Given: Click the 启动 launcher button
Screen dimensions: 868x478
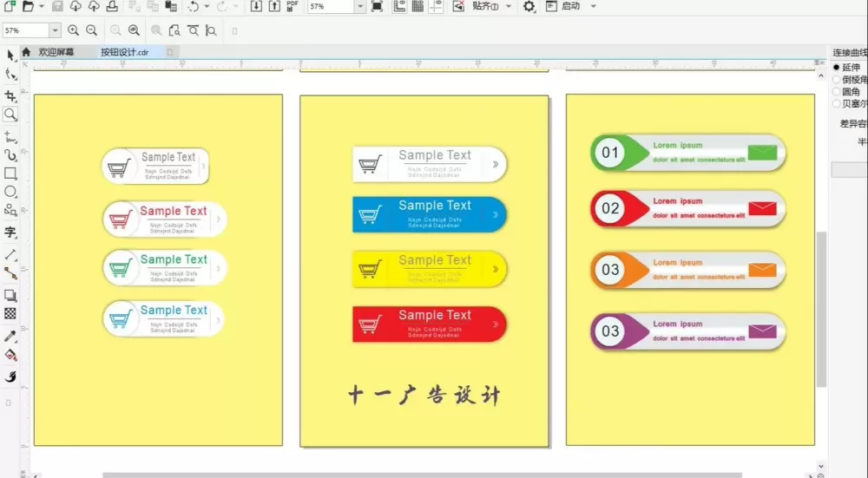Looking at the screenshot, I should coord(563,6).
